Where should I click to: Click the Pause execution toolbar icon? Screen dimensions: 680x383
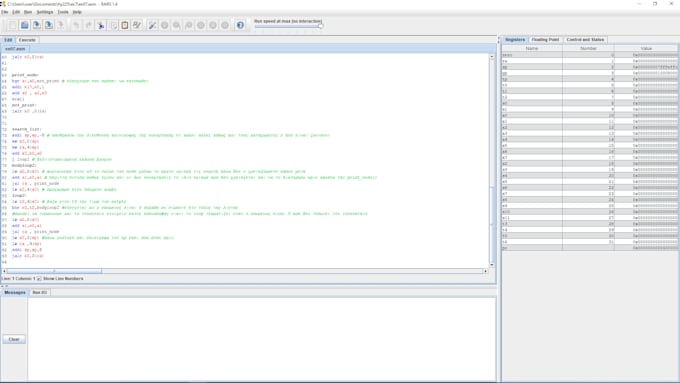(201, 25)
